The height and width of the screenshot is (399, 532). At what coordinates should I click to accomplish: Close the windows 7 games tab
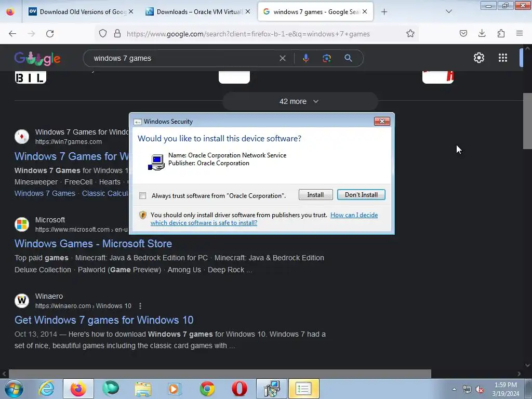click(364, 11)
